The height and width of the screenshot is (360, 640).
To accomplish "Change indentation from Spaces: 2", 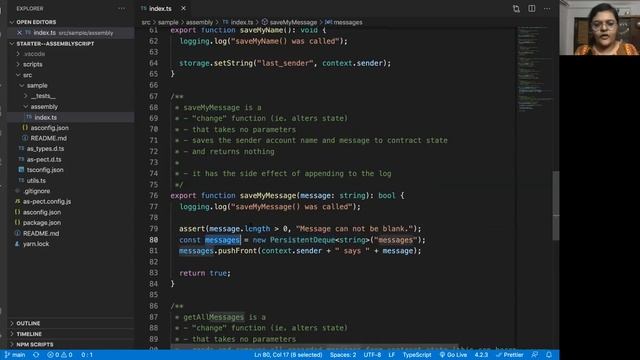I will [343, 355].
